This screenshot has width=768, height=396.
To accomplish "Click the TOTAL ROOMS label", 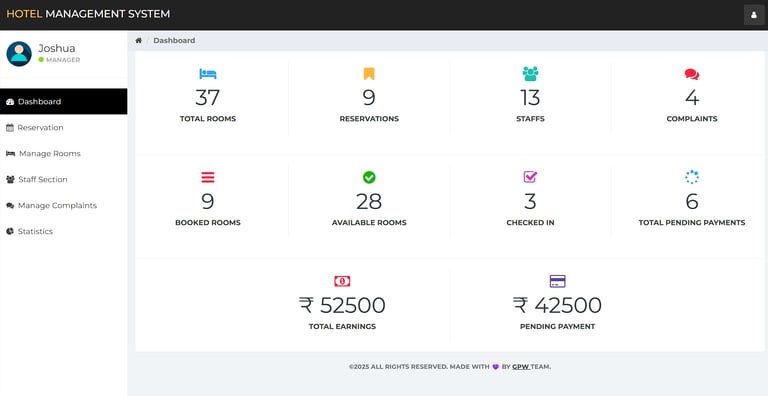I will [208, 119].
